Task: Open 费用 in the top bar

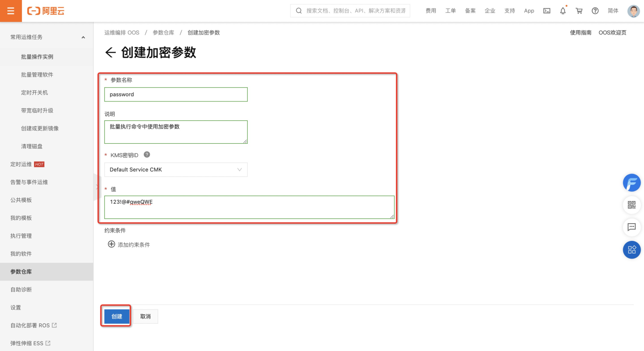Action: point(431,11)
